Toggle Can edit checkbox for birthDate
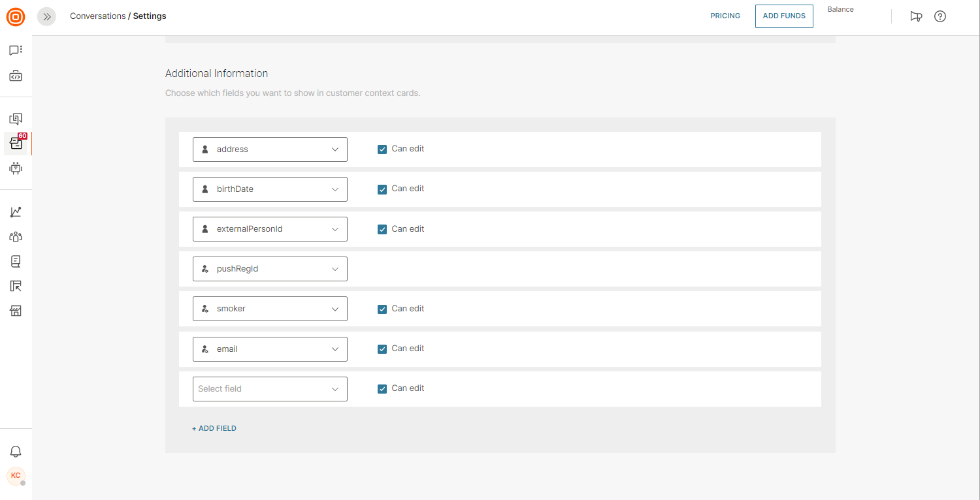The height and width of the screenshot is (500, 980). (382, 189)
